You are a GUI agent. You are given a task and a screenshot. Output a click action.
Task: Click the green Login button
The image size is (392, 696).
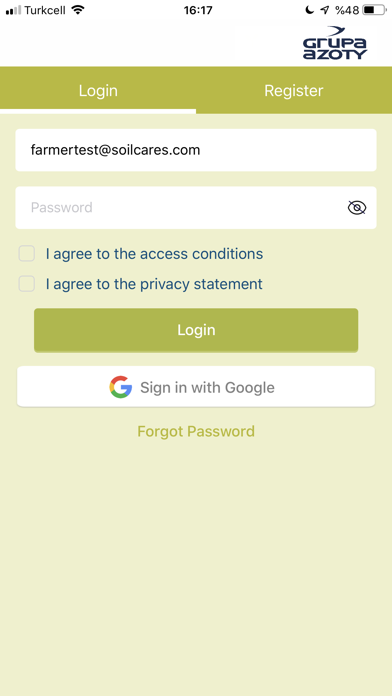tap(196, 330)
